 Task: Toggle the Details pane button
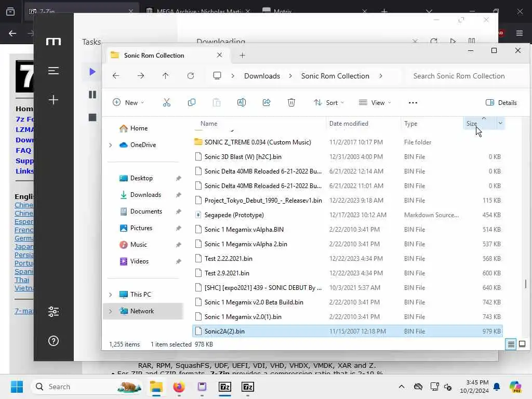click(x=501, y=102)
